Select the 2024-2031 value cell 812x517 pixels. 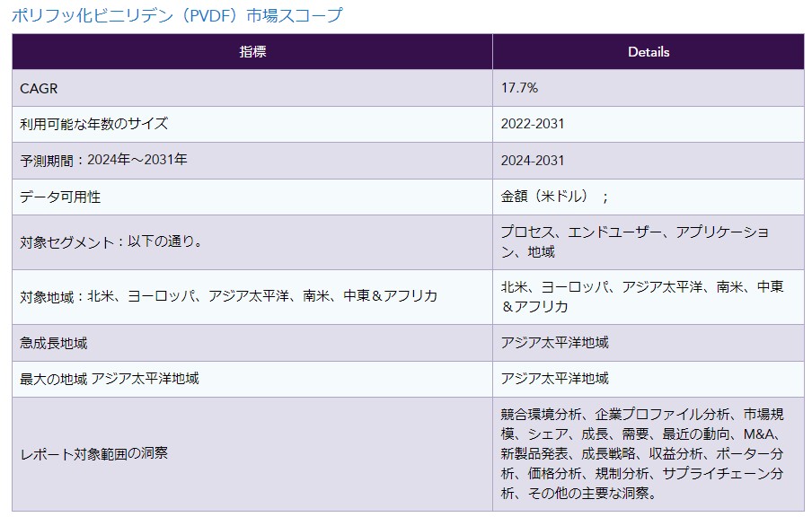(533, 160)
